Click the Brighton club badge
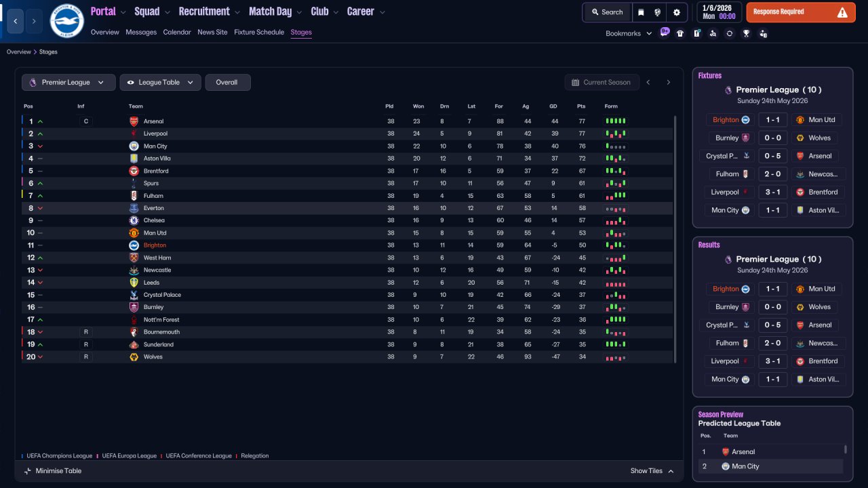The image size is (868, 488). point(66,21)
